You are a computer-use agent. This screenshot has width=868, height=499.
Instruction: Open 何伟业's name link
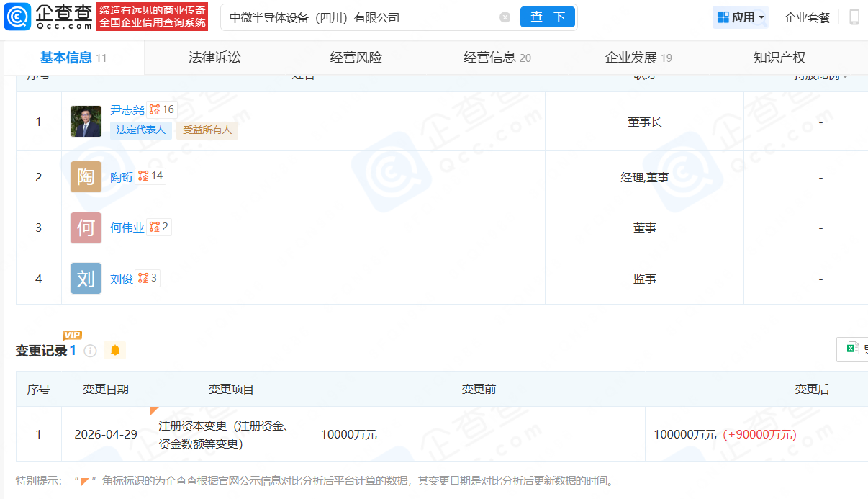click(127, 228)
